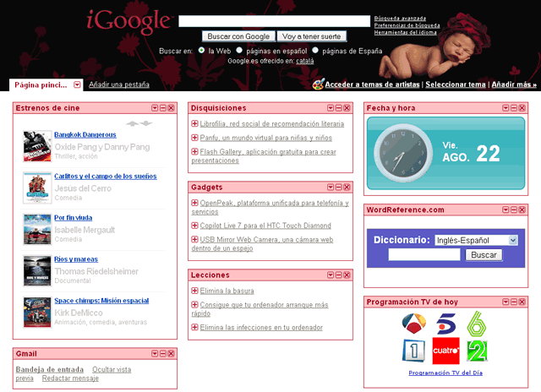Click 'Buscar con Google' button
This screenshot has width=541, height=392.
pyautogui.click(x=238, y=36)
